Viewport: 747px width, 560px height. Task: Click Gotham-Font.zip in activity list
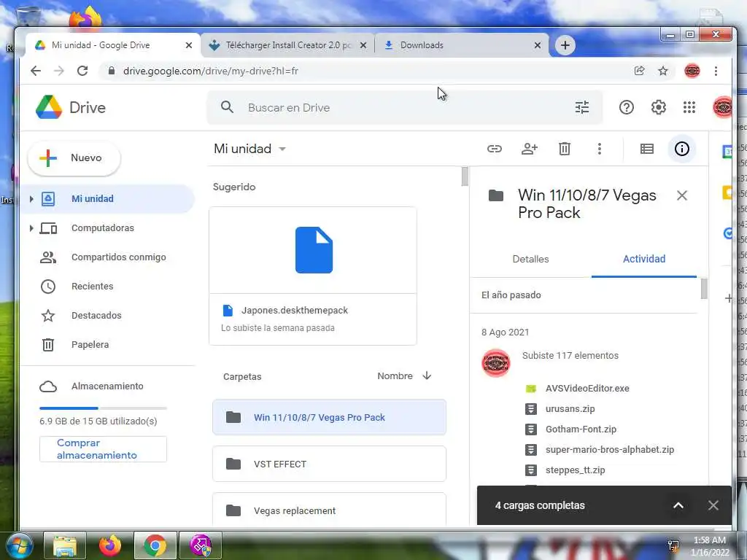[x=581, y=429]
